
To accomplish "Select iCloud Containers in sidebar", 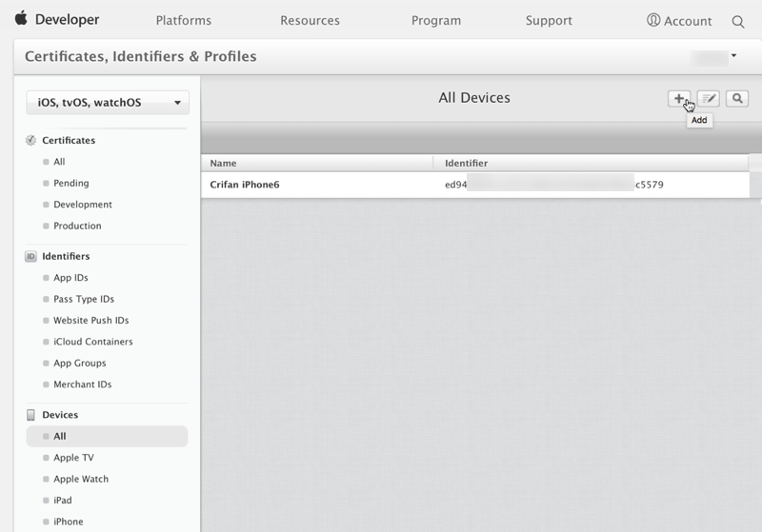I will pyautogui.click(x=92, y=342).
